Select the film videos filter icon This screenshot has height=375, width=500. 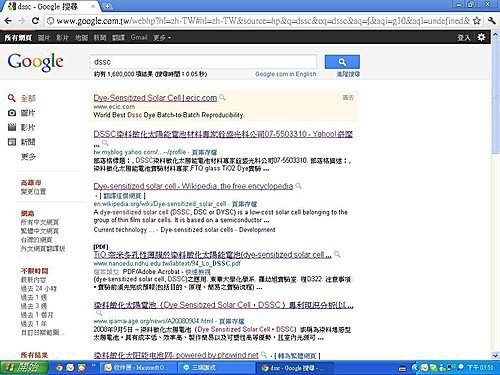[x=12, y=127]
